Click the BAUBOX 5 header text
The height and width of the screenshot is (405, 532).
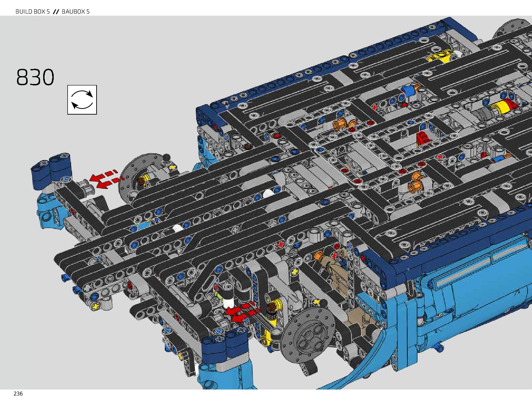[x=75, y=12]
